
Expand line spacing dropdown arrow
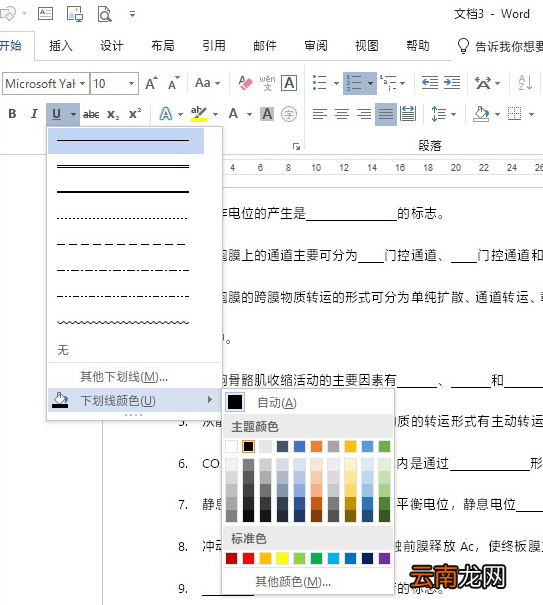453,114
